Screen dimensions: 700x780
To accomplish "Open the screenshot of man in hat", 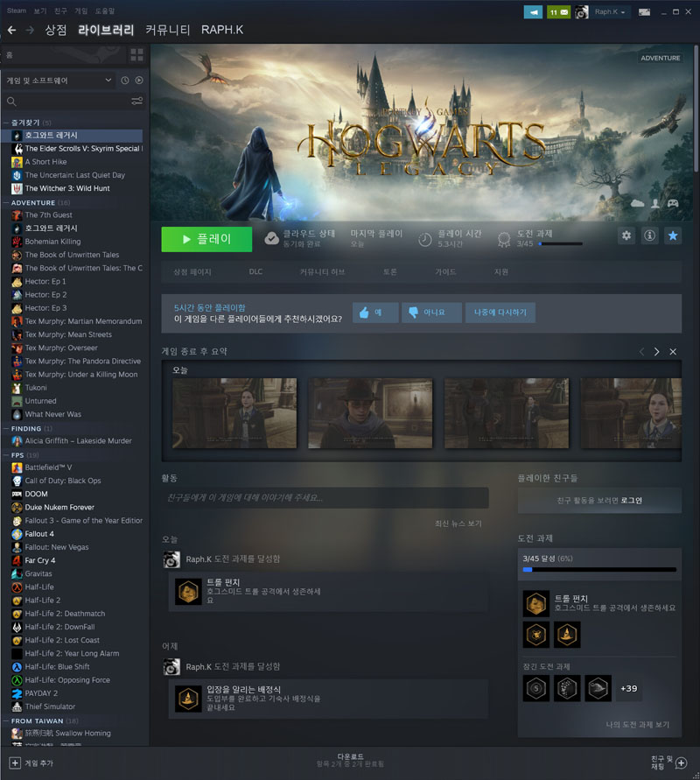I will pos(370,413).
